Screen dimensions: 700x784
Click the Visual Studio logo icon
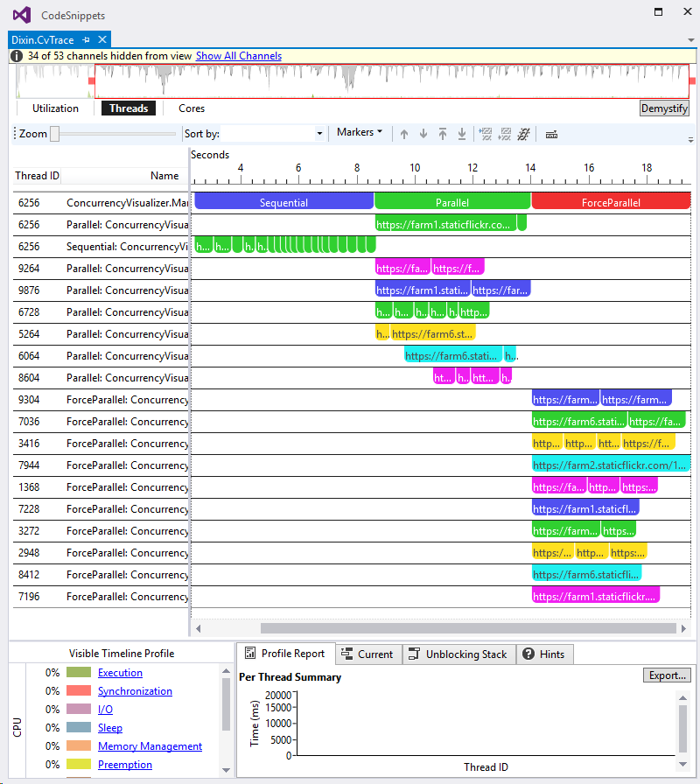coord(22,15)
